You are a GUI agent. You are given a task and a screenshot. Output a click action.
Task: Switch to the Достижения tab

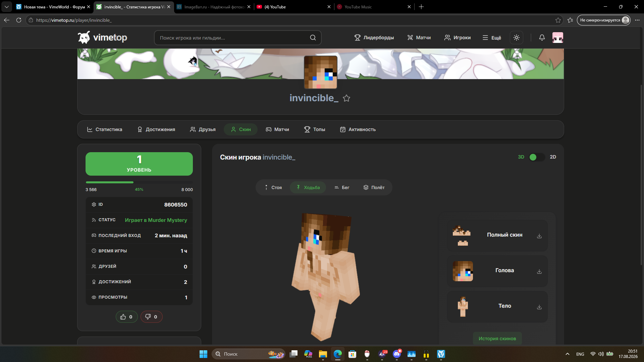[x=156, y=129]
